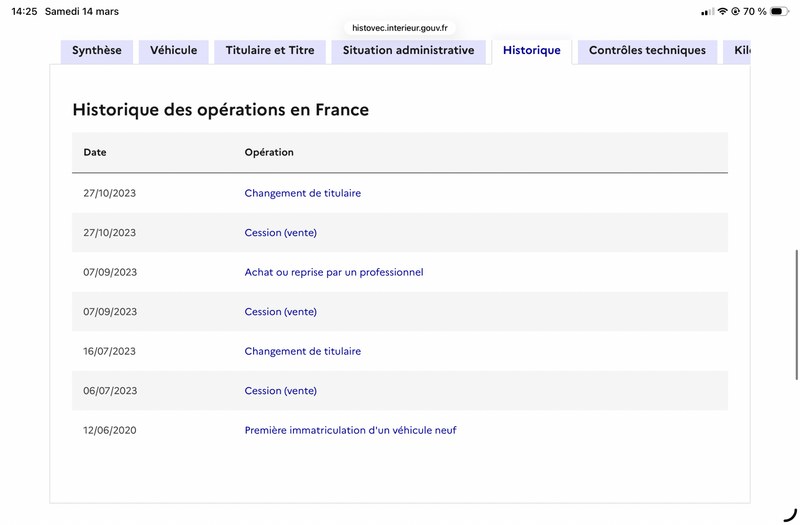Open Changement de titulaire from 16/07/2023
Viewport: 800px width, 525px height.
point(302,352)
